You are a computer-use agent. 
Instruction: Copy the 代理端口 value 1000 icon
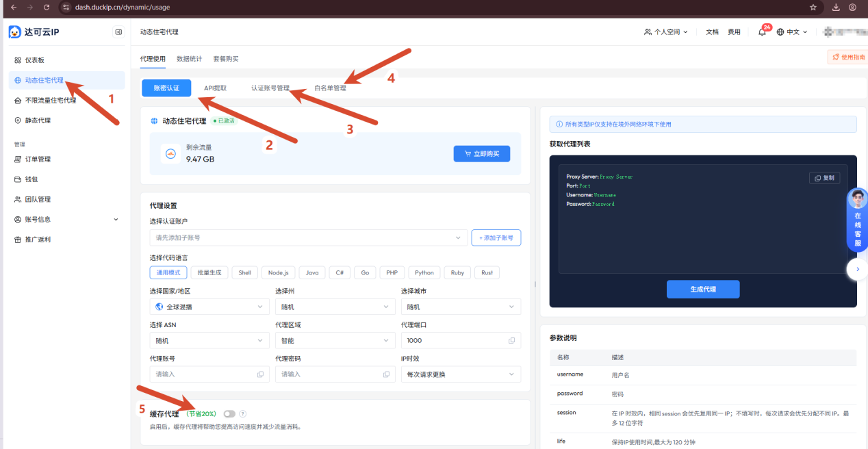512,340
